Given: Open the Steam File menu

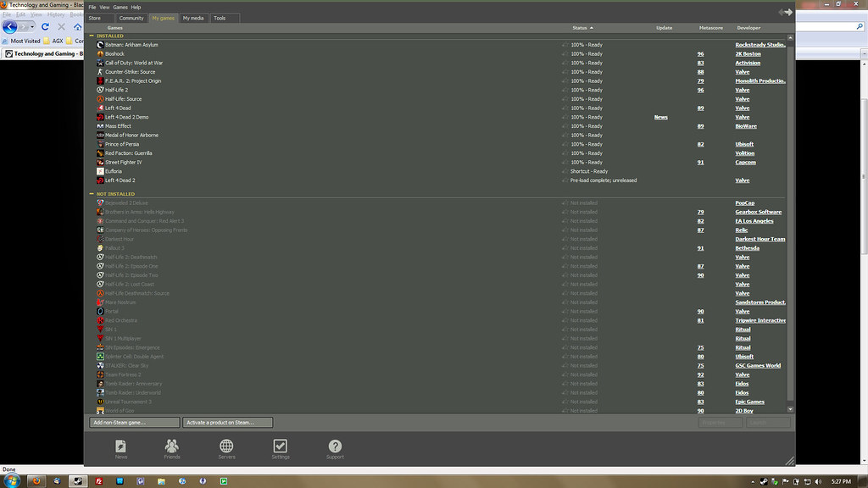Looking at the screenshot, I should tap(92, 7).
